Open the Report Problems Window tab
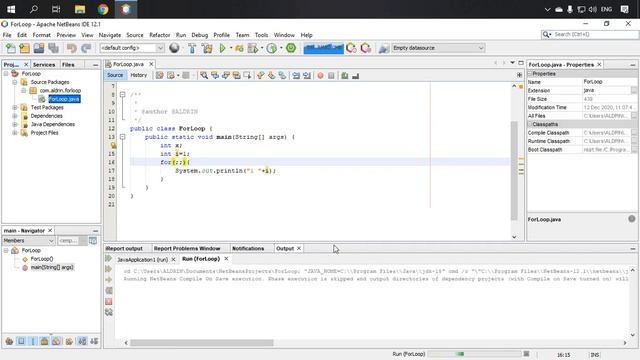This screenshot has width=640, height=360. pos(187,248)
